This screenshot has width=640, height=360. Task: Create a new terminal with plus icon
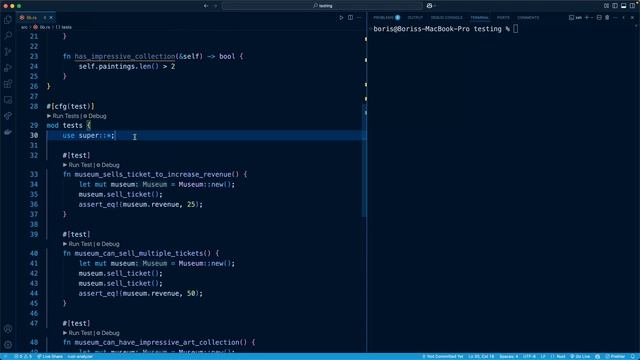[587, 18]
